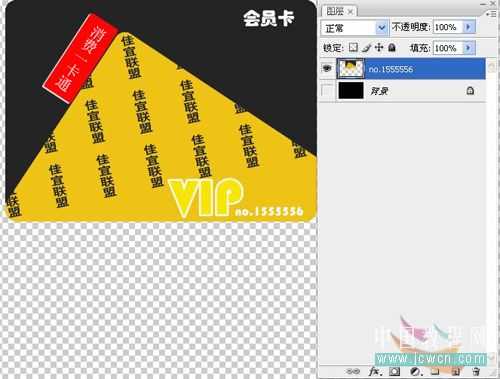Open the layers panel options menu
The width and height of the screenshot is (500, 379).
coord(492,14)
